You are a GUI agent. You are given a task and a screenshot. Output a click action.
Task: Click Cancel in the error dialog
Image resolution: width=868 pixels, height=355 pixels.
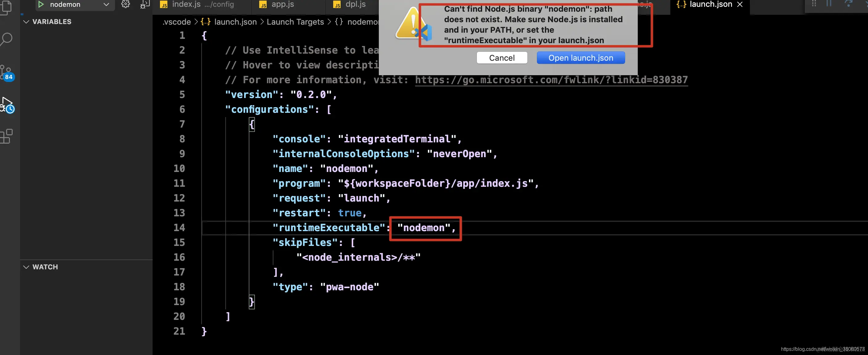pyautogui.click(x=502, y=58)
